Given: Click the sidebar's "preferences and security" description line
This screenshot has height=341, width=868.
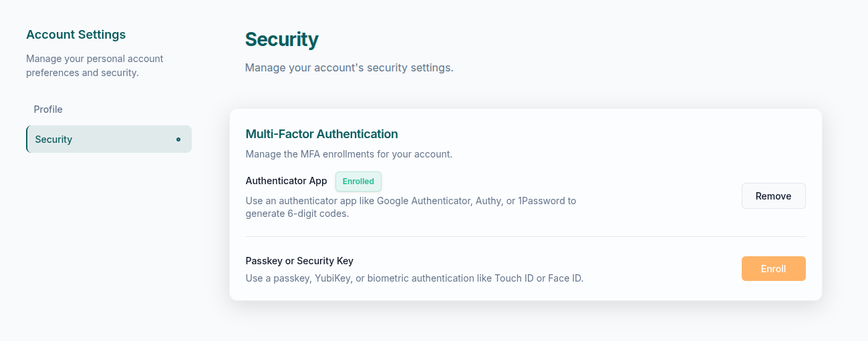Looking at the screenshot, I should pyautogui.click(x=82, y=73).
